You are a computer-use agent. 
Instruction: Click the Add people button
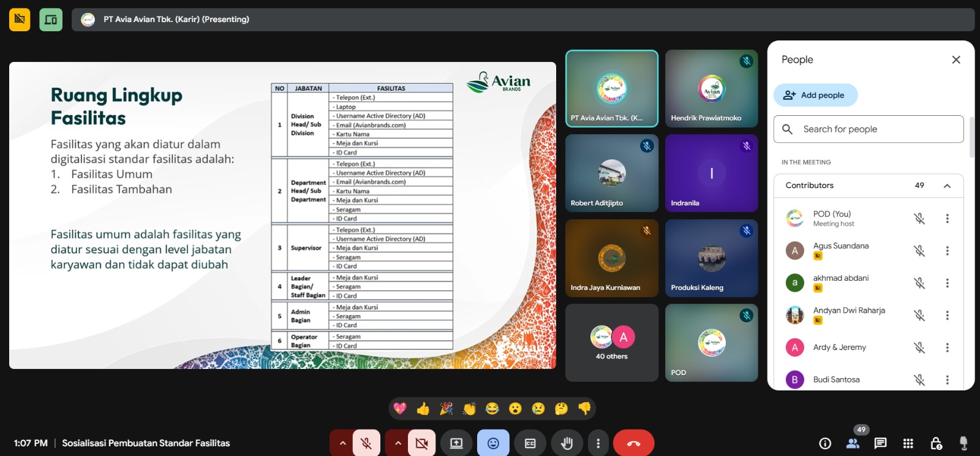pyautogui.click(x=815, y=95)
